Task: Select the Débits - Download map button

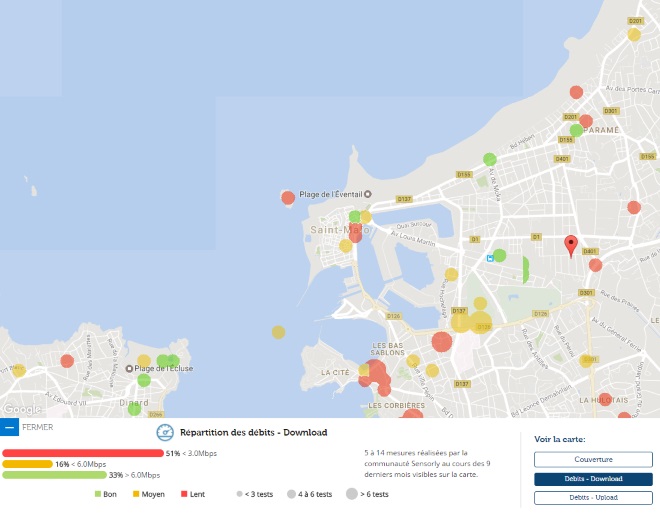Action: click(593, 479)
